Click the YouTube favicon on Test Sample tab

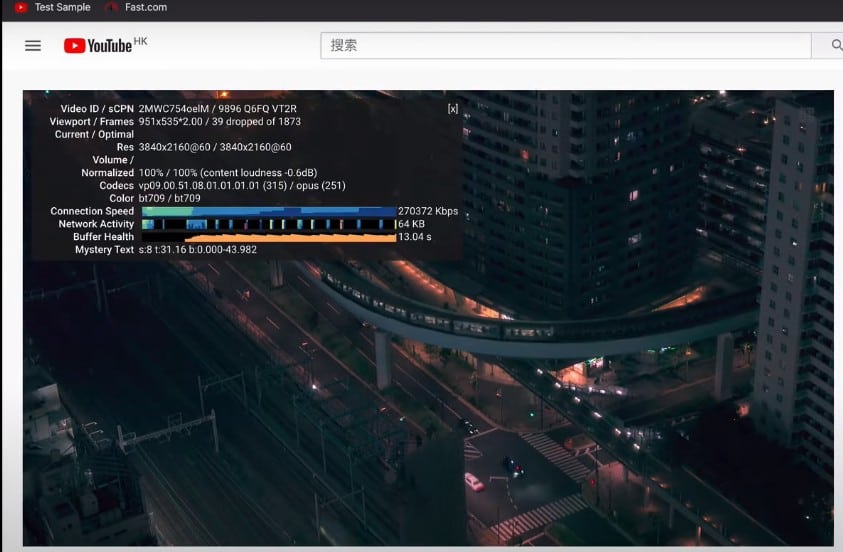tap(21, 8)
